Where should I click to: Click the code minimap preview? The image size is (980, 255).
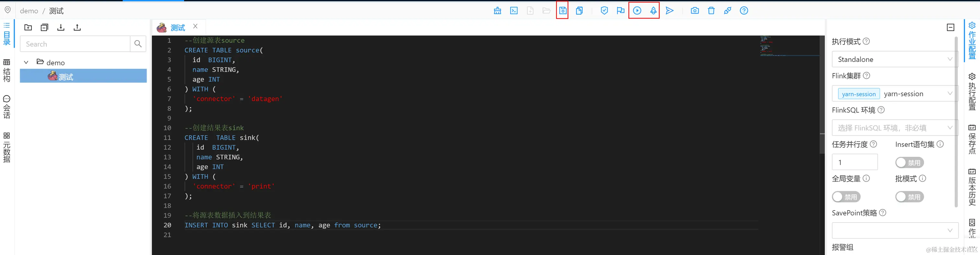[x=789, y=46]
